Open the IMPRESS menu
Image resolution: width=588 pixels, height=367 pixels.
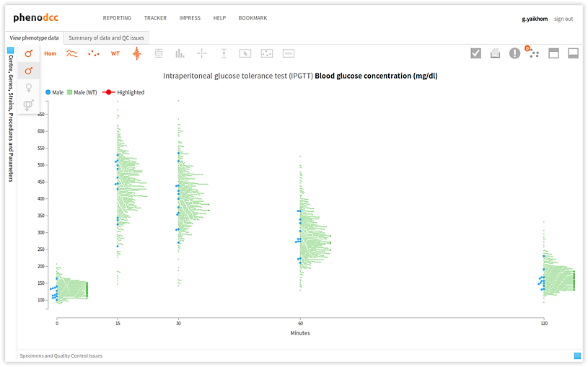point(190,18)
